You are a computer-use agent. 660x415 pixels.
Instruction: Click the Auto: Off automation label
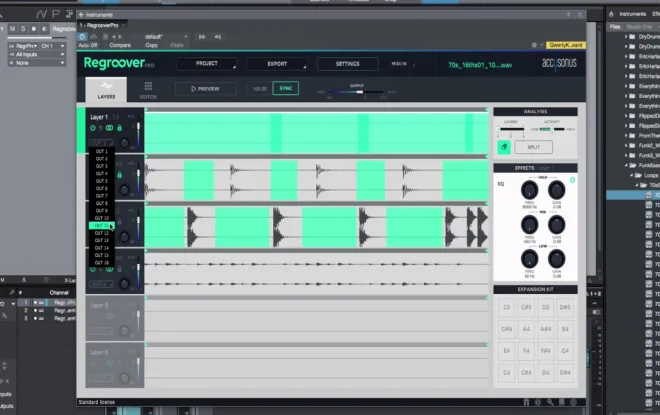pos(88,45)
